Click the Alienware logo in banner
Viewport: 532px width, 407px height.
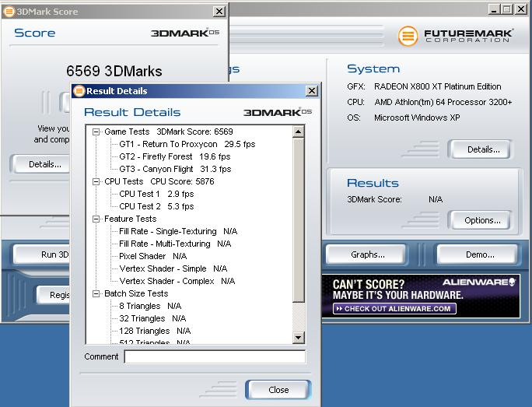point(479,282)
